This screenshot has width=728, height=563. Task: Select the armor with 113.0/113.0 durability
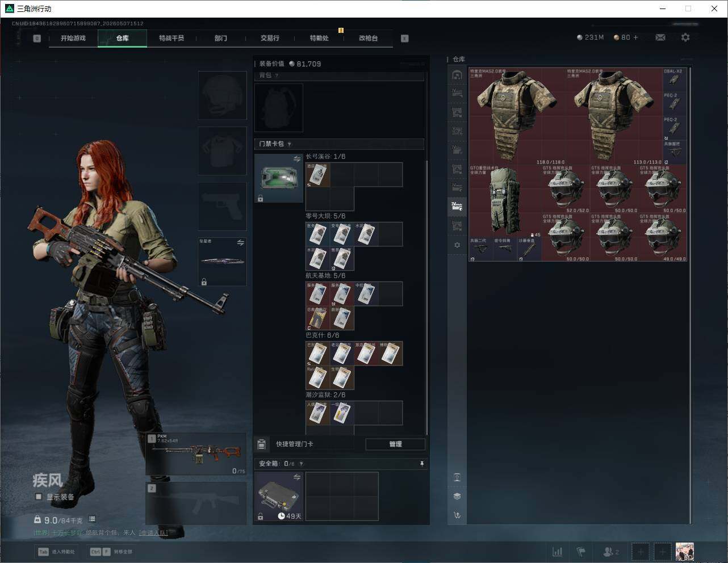(x=614, y=116)
